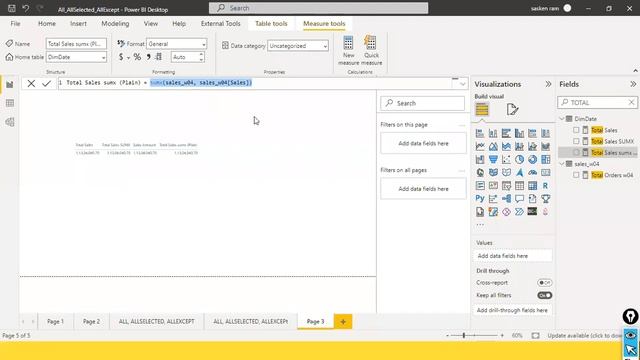Viewport: 640px width, 360px height.
Task: Cancel formula edit with X
Action: pos(31,84)
